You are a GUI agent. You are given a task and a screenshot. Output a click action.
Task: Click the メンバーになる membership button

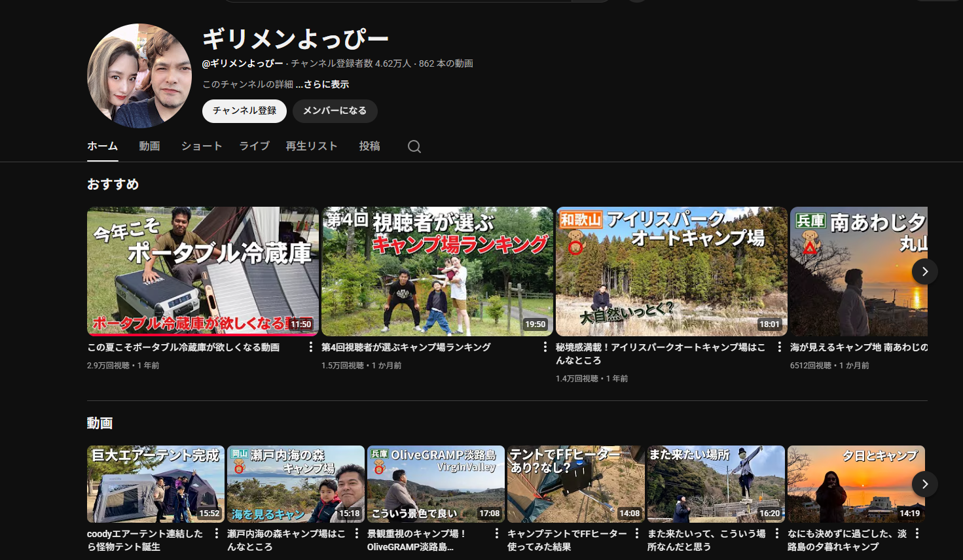[335, 111]
